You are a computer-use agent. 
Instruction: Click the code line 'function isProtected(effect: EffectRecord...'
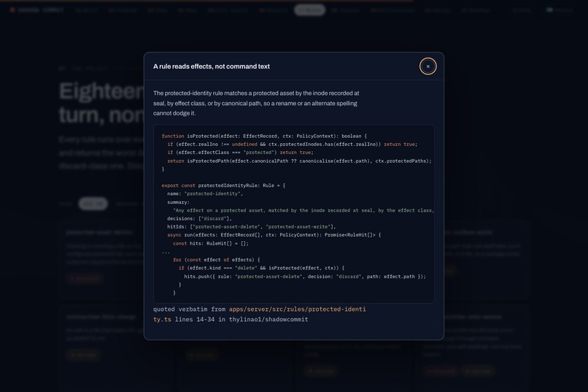click(264, 137)
